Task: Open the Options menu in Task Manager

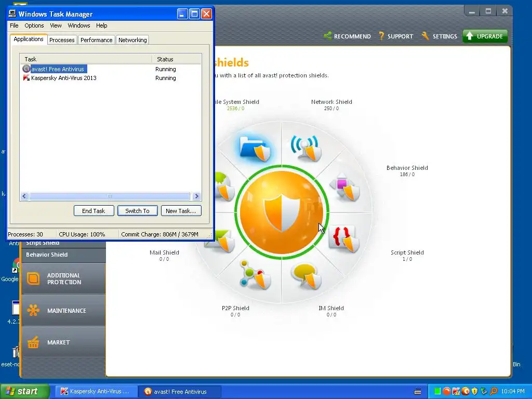Action: 34,25
